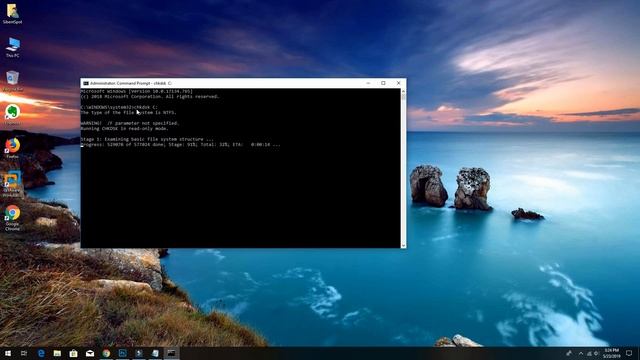
Task: Open Task View on the taskbar
Action: coord(24,353)
